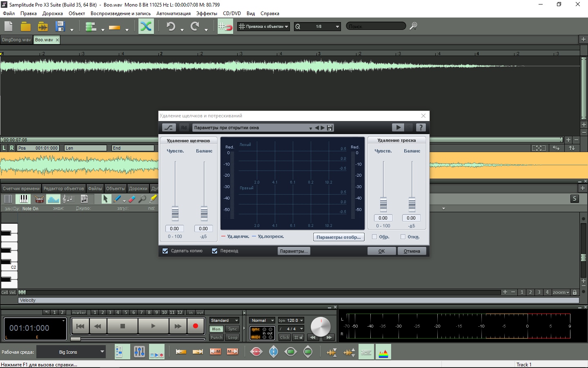Open the Normal record mode dropdown
This screenshot has height=368, width=588.
click(262, 321)
